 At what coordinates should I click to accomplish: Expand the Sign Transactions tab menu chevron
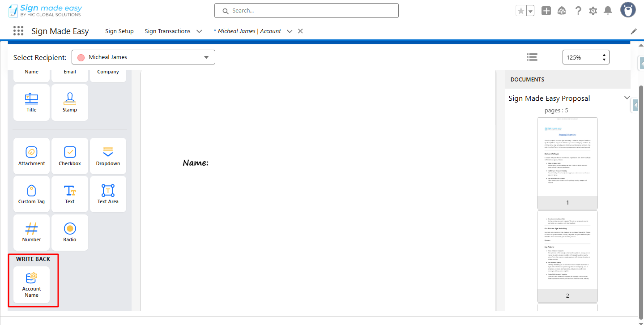coord(199,31)
